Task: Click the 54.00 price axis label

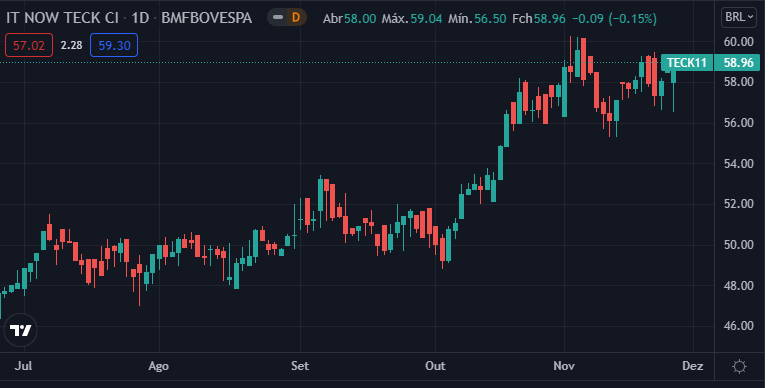Action: [x=739, y=163]
